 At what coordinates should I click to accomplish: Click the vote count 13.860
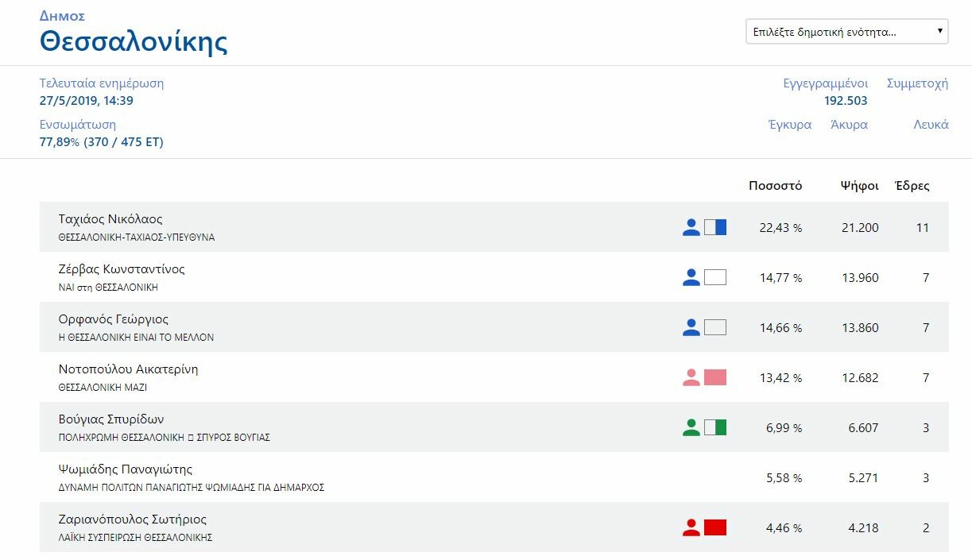click(860, 328)
